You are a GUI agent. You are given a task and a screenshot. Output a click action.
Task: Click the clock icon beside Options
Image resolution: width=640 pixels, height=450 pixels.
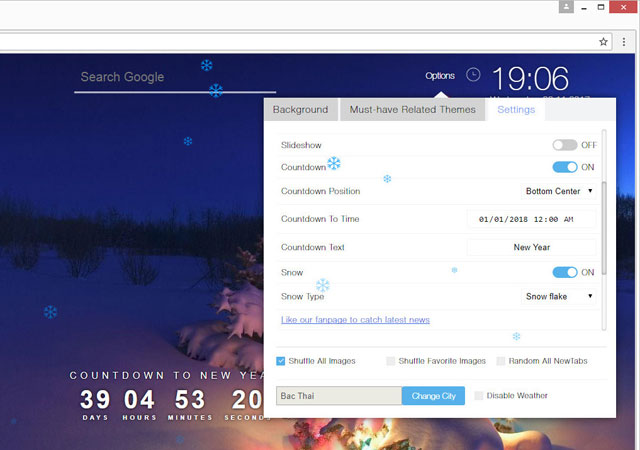pyautogui.click(x=473, y=75)
